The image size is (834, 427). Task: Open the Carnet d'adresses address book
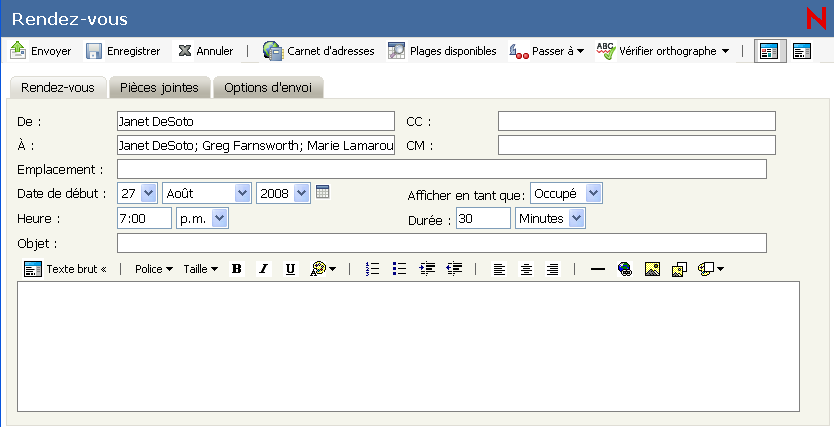coord(318,51)
